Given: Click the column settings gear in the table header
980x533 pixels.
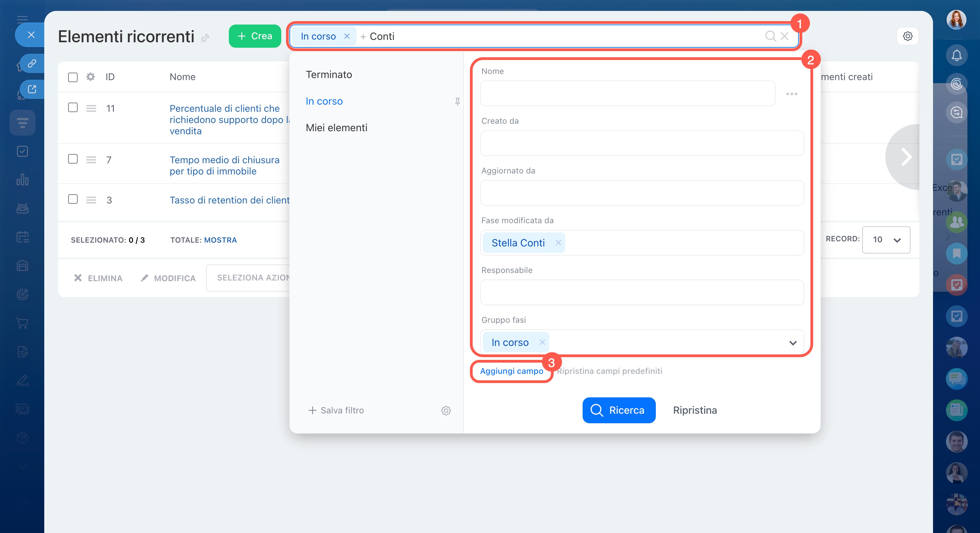Looking at the screenshot, I should tap(90, 77).
